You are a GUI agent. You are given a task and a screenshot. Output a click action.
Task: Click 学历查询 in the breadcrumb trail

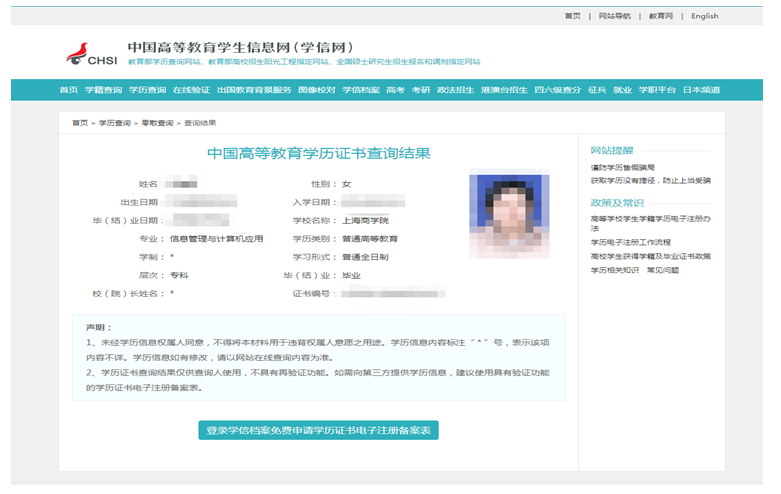pos(115,123)
